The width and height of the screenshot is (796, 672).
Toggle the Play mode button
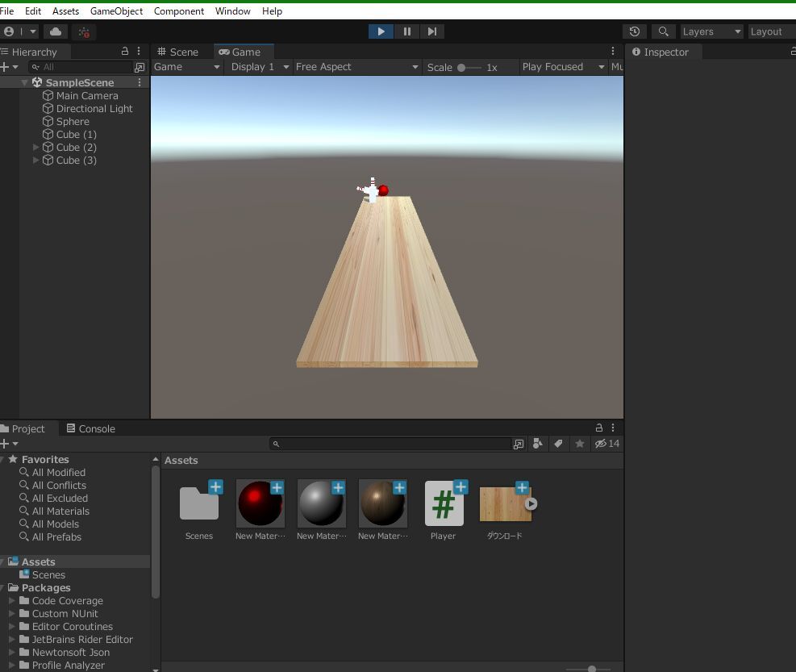point(381,31)
